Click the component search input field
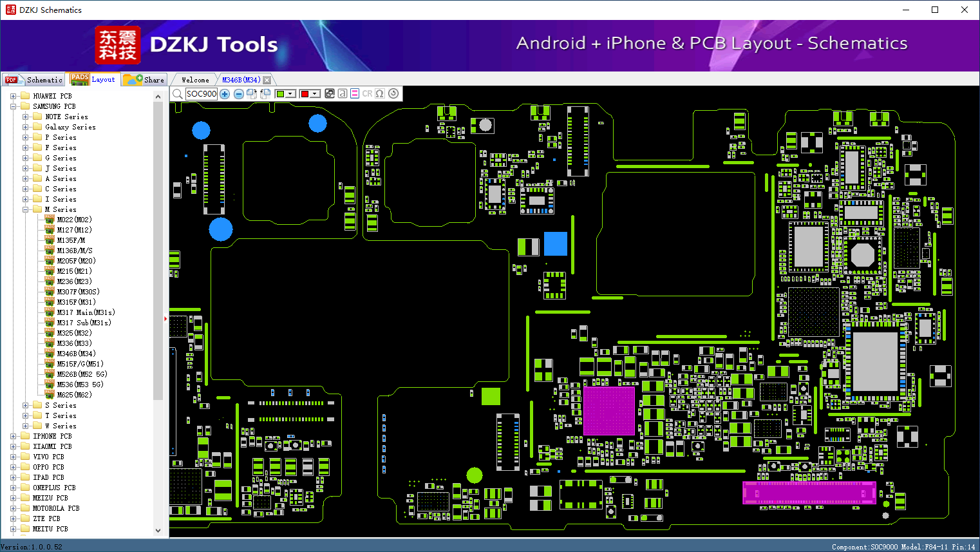 [202, 94]
